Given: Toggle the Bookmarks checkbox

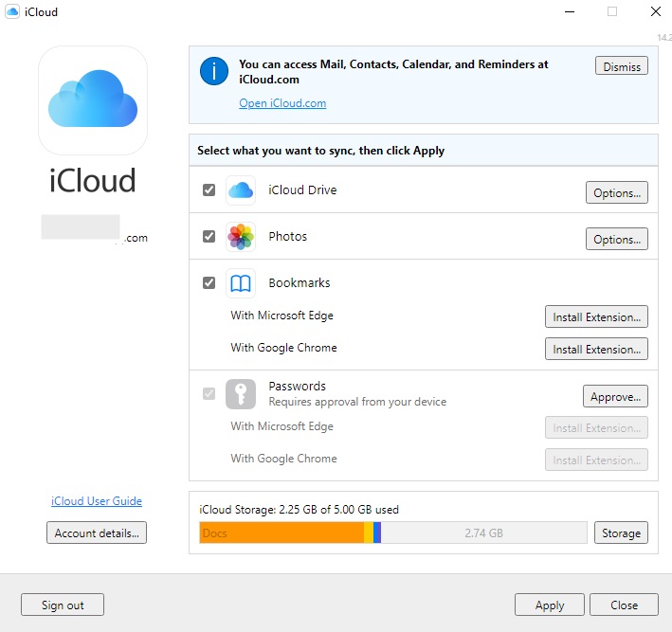Looking at the screenshot, I should point(209,282).
